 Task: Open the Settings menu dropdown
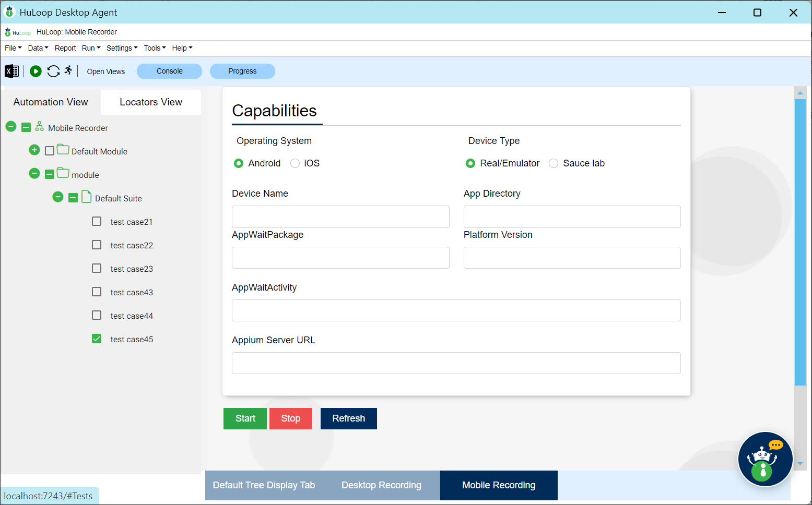click(x=122, y=48)
